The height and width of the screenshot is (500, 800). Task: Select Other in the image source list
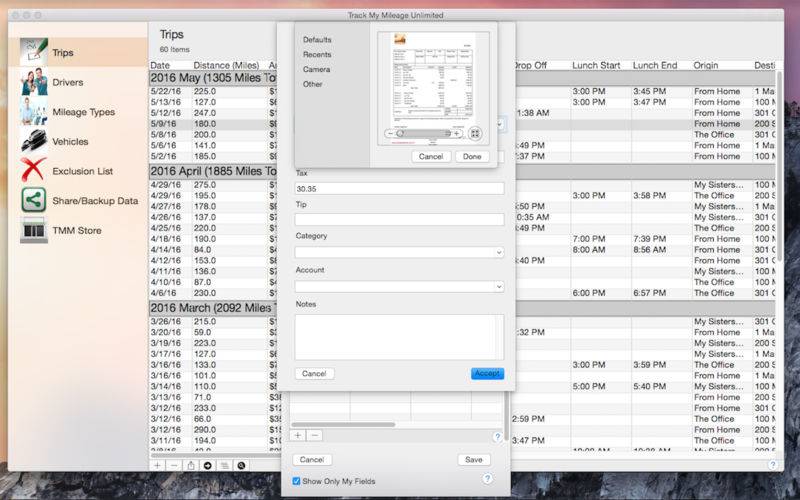[x=313, y=84]
